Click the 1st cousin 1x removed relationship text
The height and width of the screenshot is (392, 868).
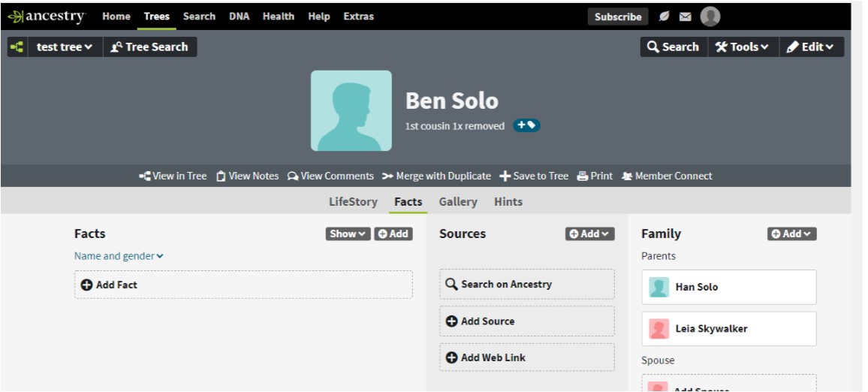point(455,126)
